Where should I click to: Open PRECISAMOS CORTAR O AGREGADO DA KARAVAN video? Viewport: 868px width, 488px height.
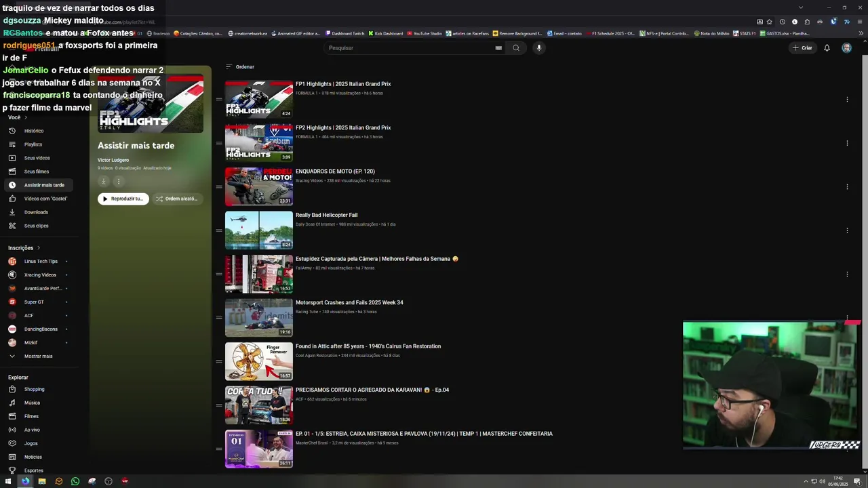[x=372, y=390]
